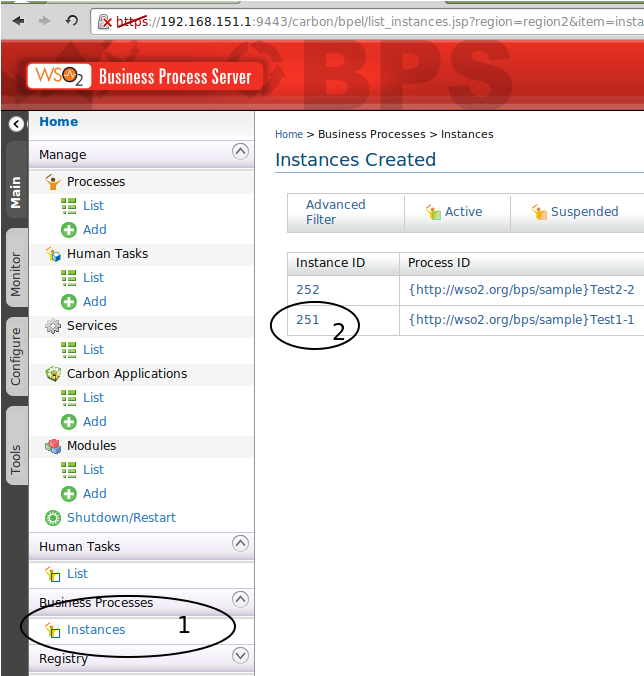Click the WSO2 Business Process Server logo
Screen dimensions: 644x676
point(145,76)
